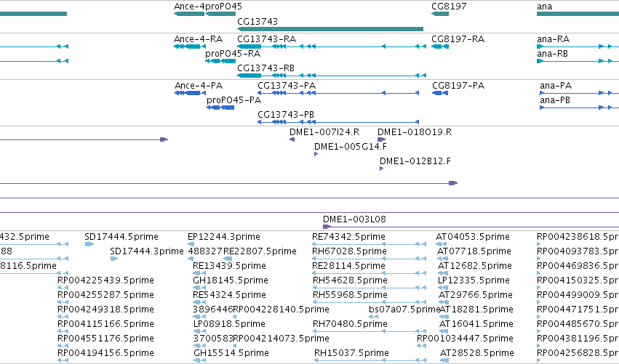
Task: Select the AT28528.5prime EST label
Action: (x=477, y=353)
